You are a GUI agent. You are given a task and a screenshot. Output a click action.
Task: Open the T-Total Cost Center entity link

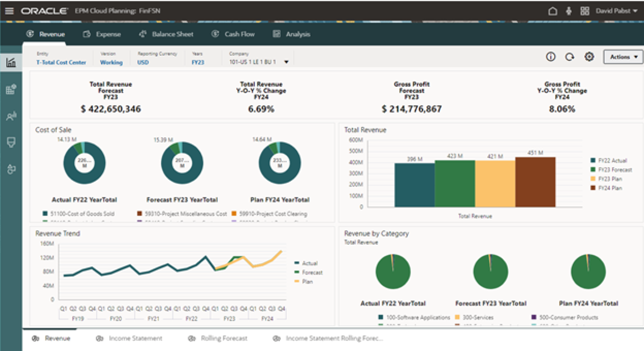(x=61, y=62)
